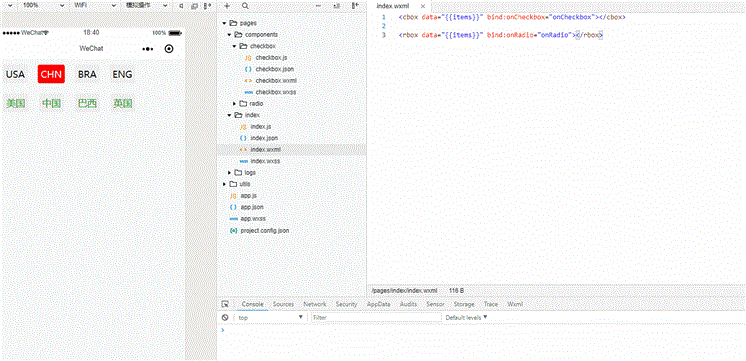This screenshot has height=361, width=746.
Task: Click the element inspector icon in devtools
Action: [226, 304]
